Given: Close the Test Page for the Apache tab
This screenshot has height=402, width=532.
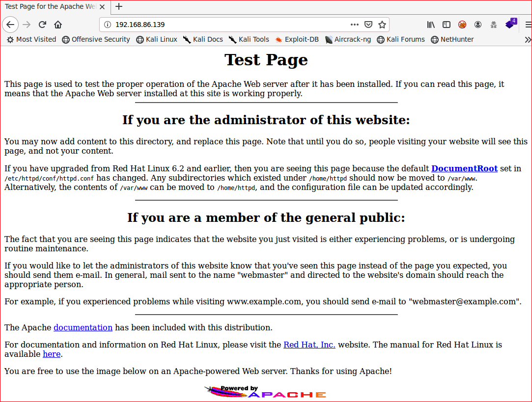Looking at the screenshot, I should (102, 6).
